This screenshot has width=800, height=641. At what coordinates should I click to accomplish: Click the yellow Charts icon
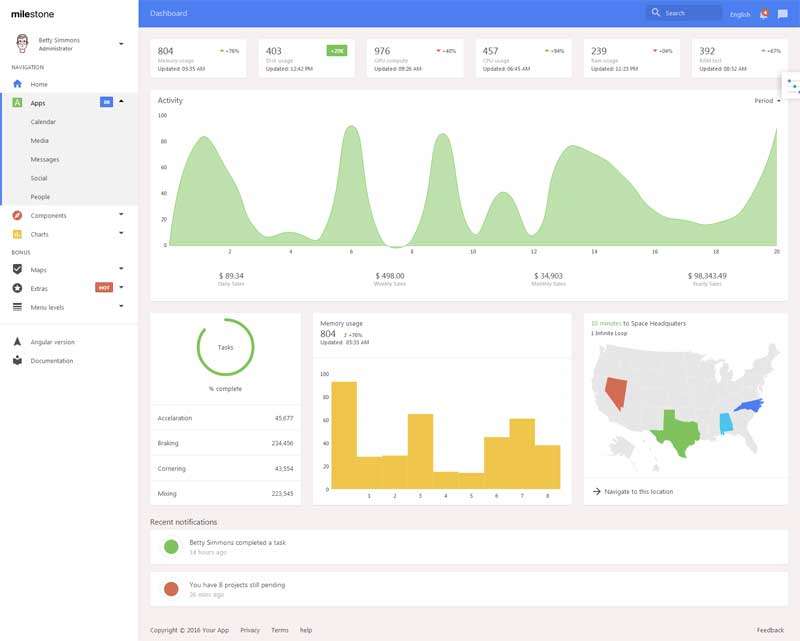[17, 234]
